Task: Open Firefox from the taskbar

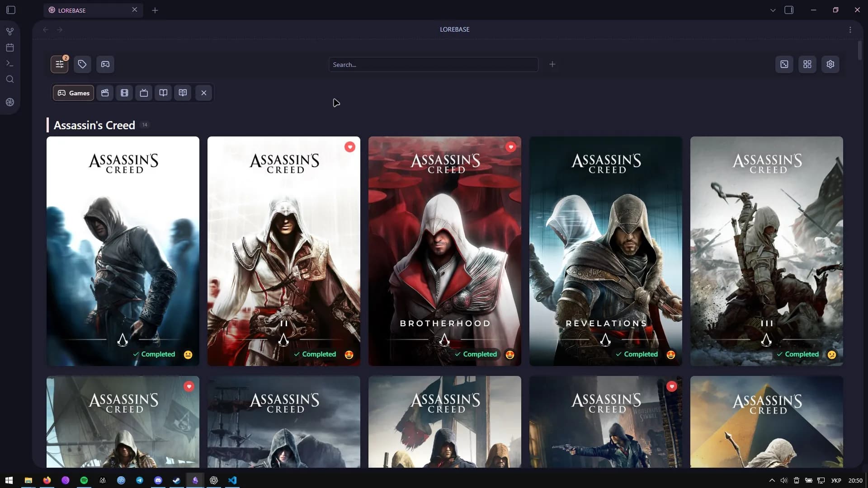Action: point(47,480)
